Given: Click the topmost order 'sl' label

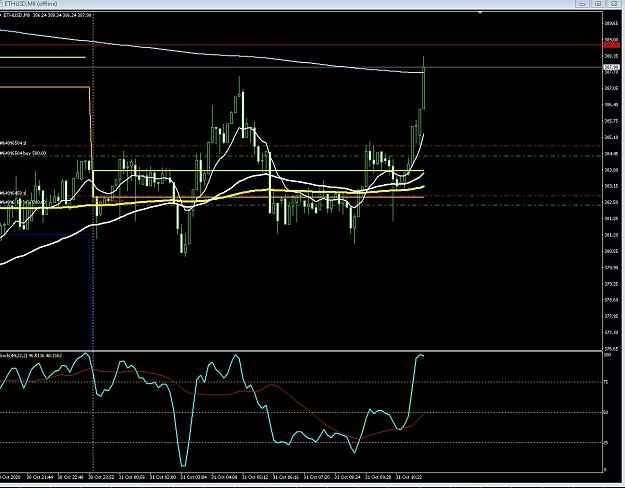Looking at the screenshot, I should click(13, 143).
